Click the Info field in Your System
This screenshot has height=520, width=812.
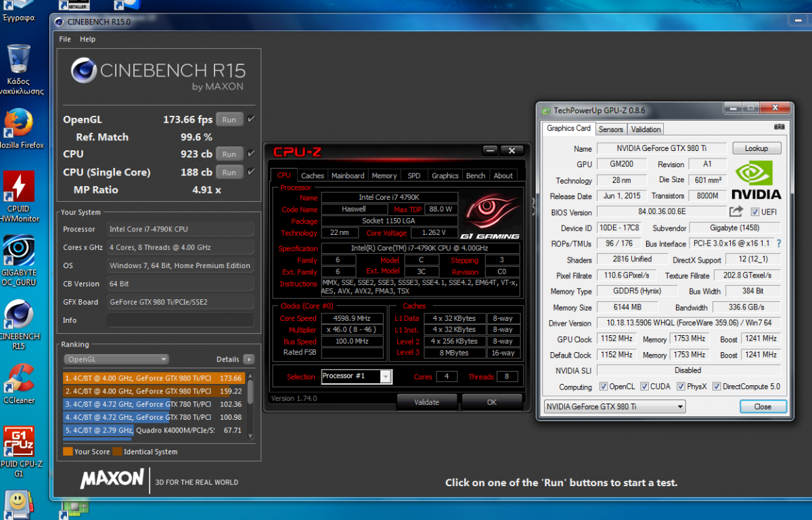pos(180,320)
